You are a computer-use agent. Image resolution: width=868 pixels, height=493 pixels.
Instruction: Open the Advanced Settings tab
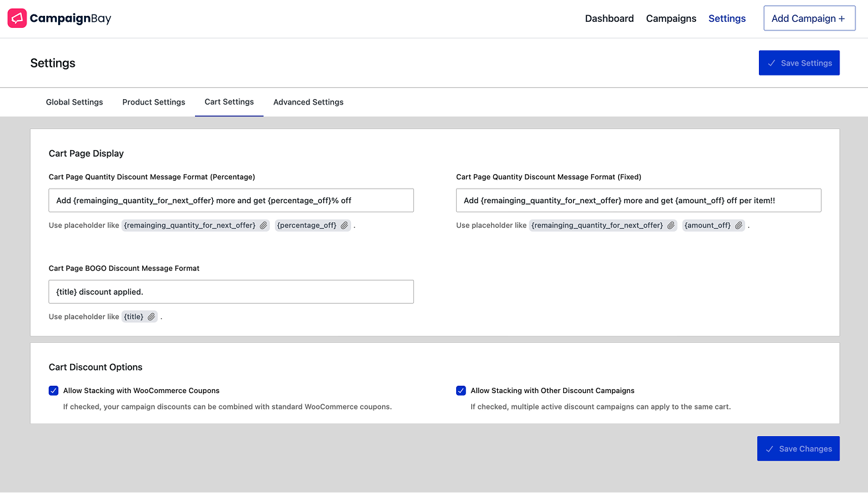click(308, 102)
